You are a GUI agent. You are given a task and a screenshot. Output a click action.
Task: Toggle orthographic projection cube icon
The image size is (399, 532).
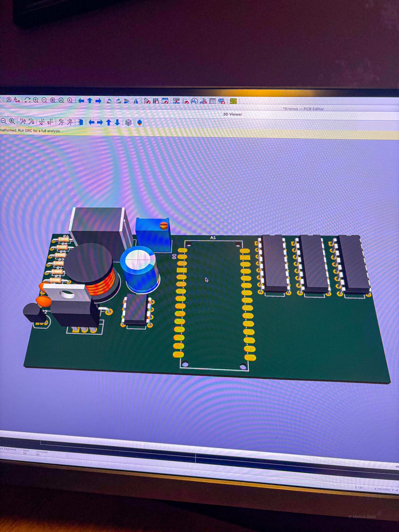tap(128, 122)
